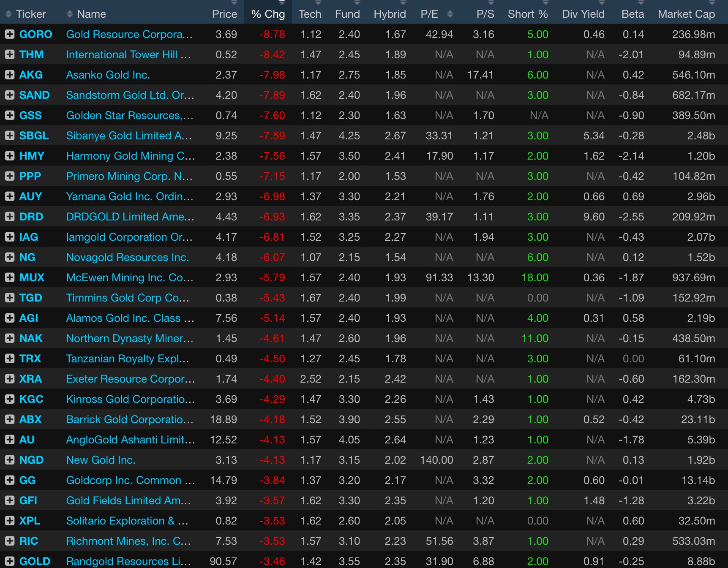Sort table by Price column header
This screenshot has width=728, height=568.
click(x=224, y=14)
